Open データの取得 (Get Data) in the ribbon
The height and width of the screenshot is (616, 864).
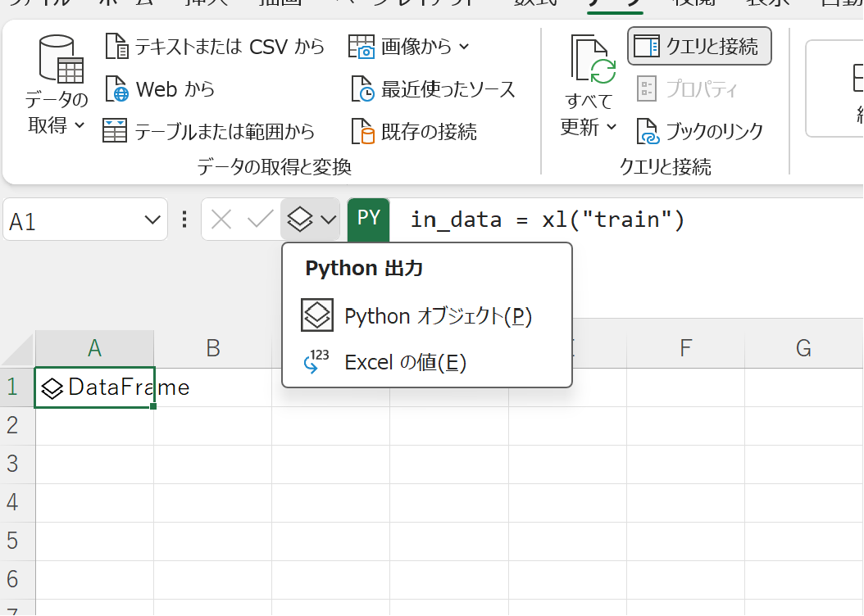click(54, 86)
